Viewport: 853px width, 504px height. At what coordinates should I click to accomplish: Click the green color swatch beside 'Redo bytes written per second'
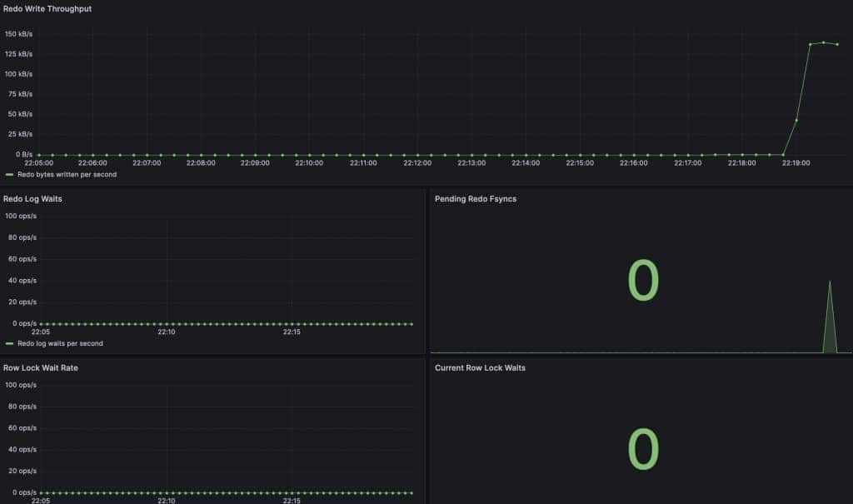(x=9, y=175)
